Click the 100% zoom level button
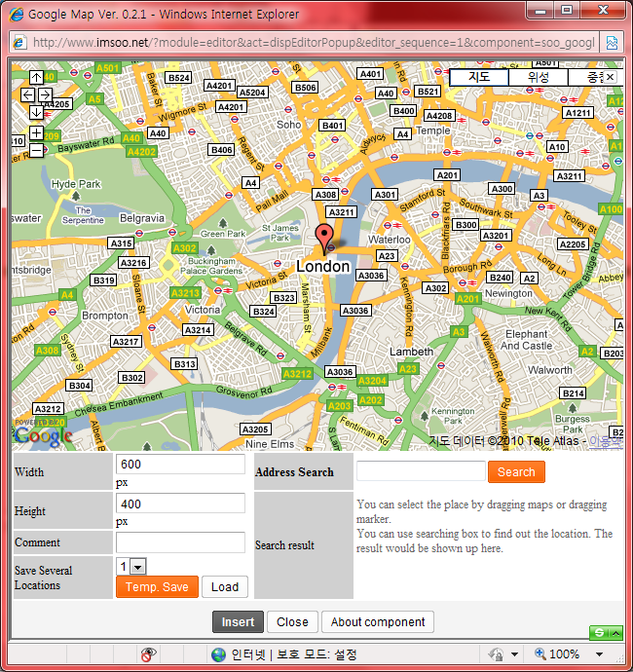 557,654
